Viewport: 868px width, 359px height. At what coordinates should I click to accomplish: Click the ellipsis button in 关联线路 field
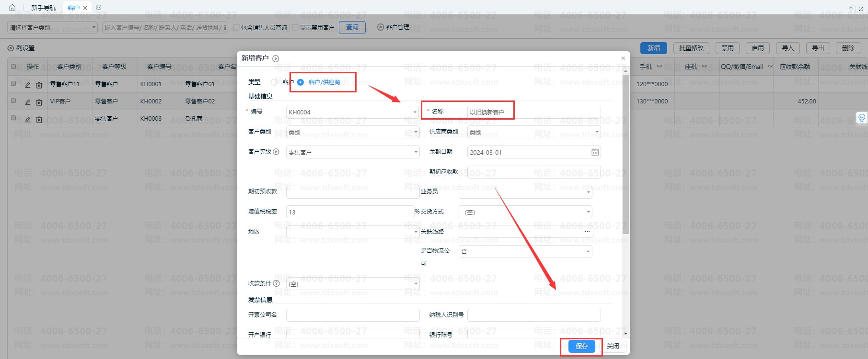[x=587, y=232]
